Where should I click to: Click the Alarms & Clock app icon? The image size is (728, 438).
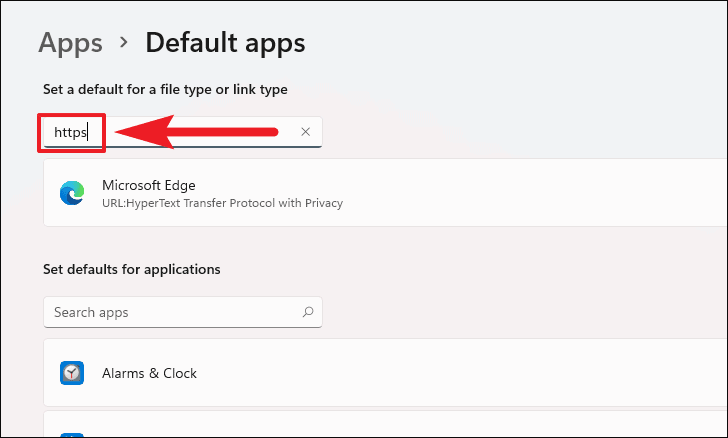pyautogui.click(x=72, y=373)
